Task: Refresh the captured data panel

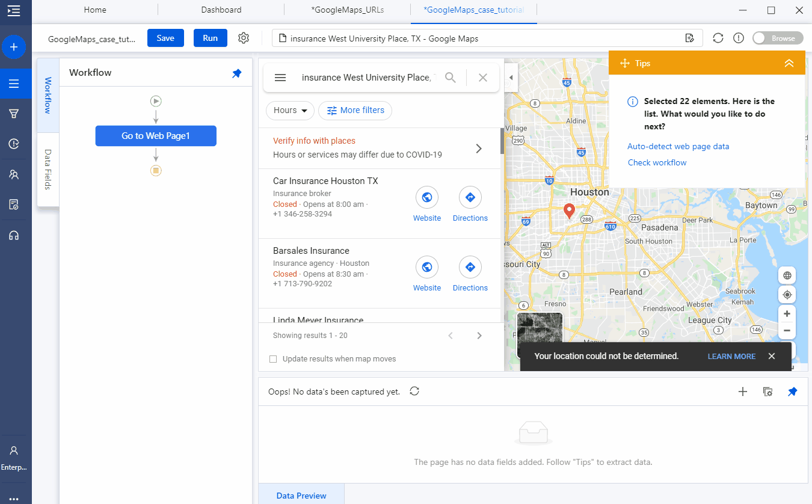Action: 414,392
